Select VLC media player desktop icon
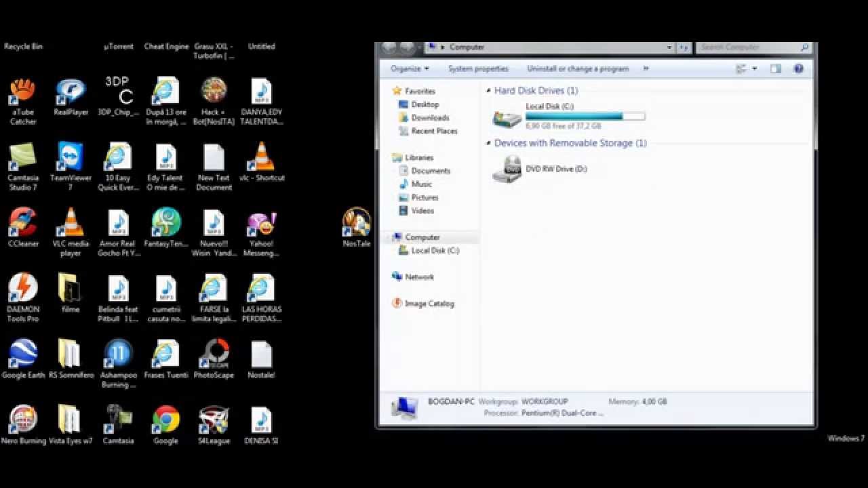 pos(71,232)
